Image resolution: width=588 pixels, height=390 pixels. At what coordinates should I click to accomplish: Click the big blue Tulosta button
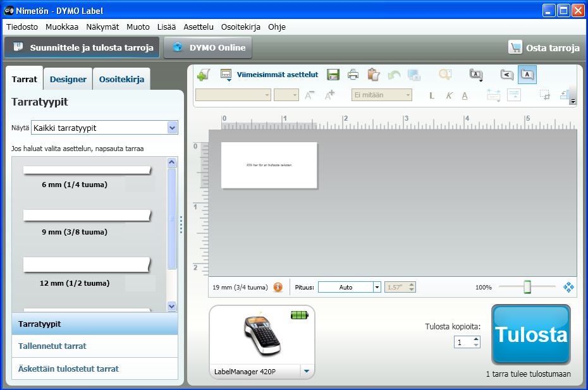point(531,334)
